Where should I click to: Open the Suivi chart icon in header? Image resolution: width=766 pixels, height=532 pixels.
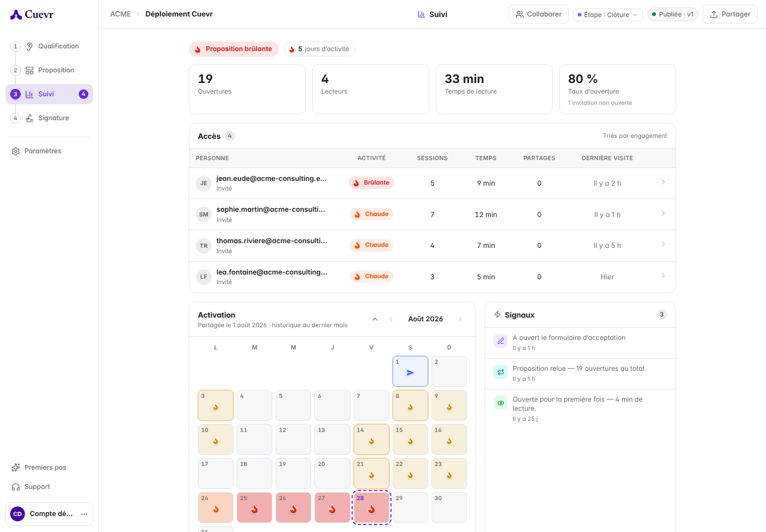421,14
